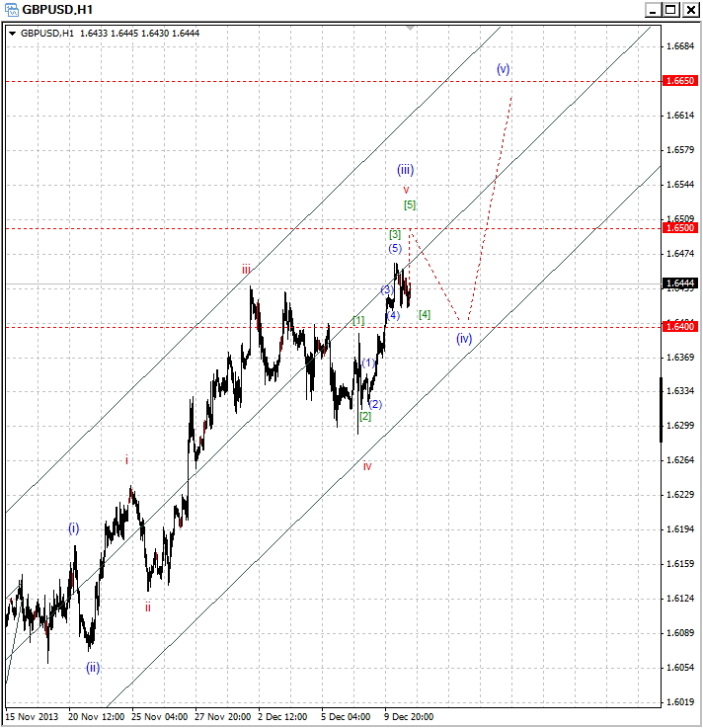Select the blue (1) subwave label

pos(368,364)
